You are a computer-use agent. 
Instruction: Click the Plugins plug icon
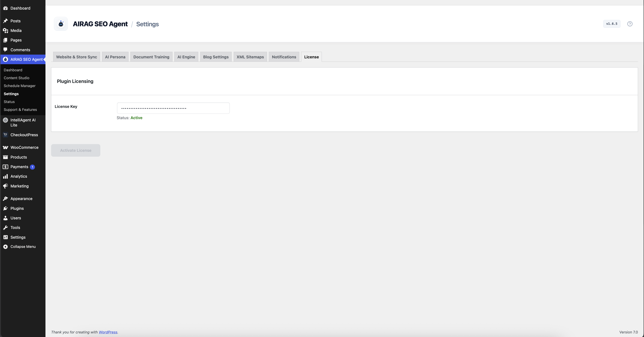coord(5,208)
